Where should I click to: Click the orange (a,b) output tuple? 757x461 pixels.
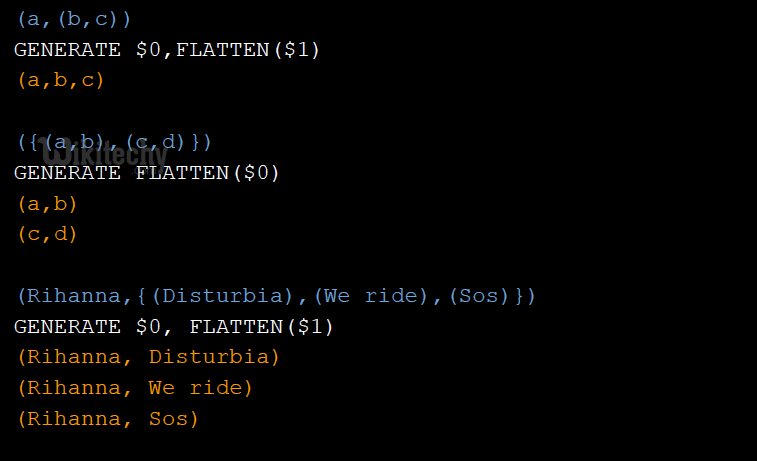click(47, 204)
